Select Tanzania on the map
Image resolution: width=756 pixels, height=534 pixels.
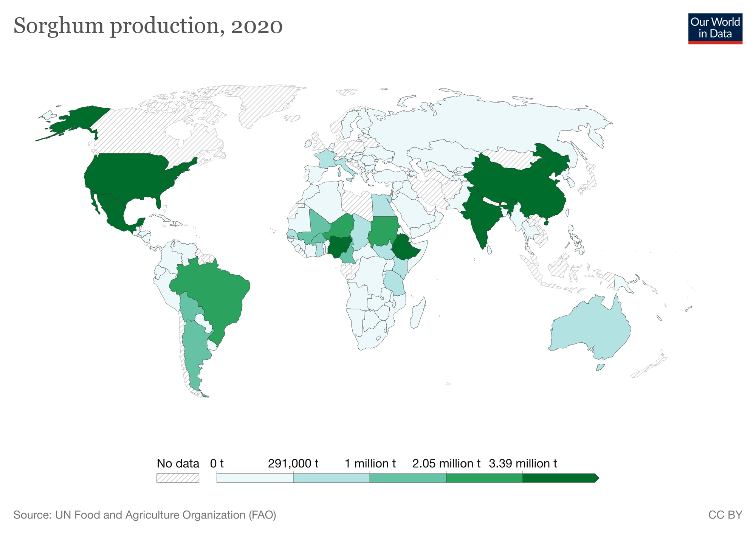point(394,283)
